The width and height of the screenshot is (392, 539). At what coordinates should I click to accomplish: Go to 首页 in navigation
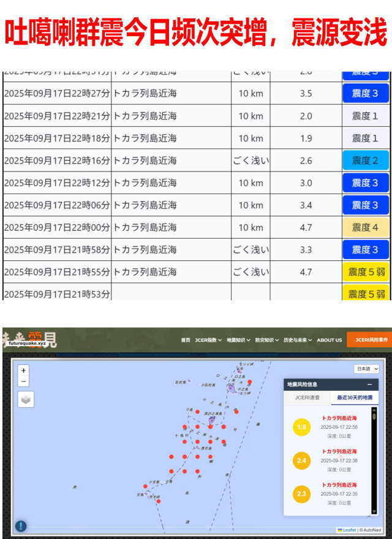tap(185, 340)
